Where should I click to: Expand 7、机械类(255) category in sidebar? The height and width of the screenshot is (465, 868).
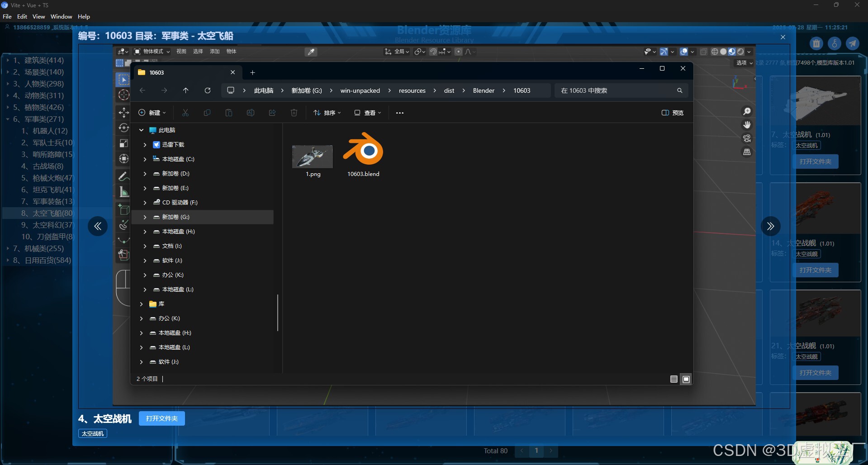[x=8, y=248]
